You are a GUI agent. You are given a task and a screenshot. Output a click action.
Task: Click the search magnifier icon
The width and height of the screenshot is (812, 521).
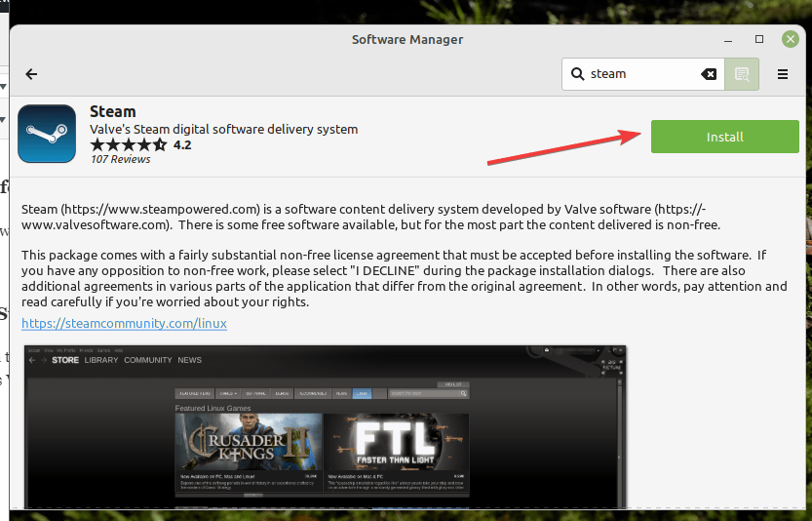[x=577, y=74]
